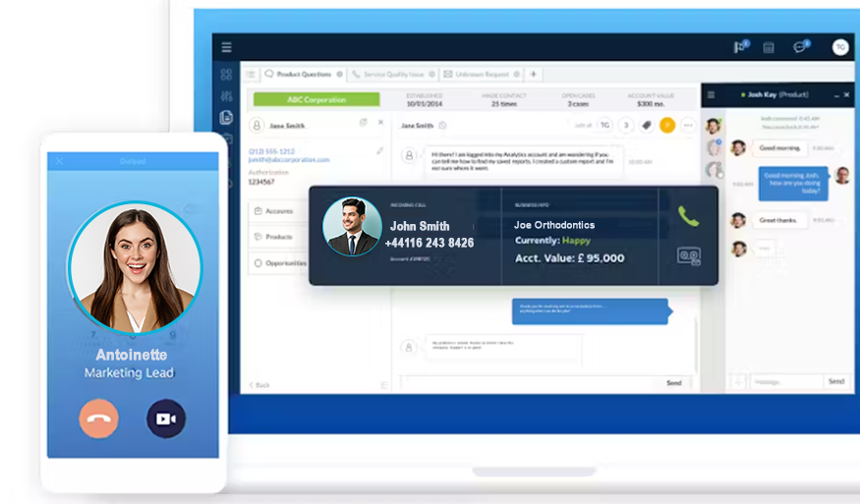Click the number 3 badge in the conversation header
Viewport: 860px width, 504px height.
click(626, 126)
